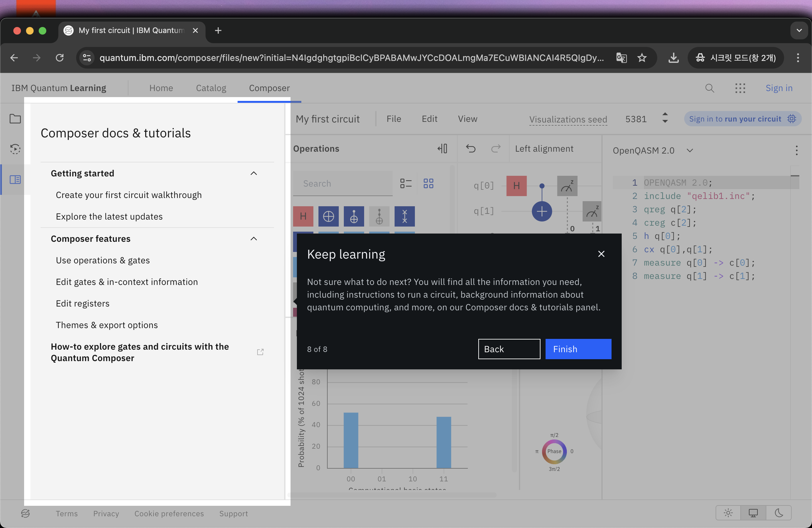Open the Home tab
Viewport: 812px width, 528px height.
[161, 88]
